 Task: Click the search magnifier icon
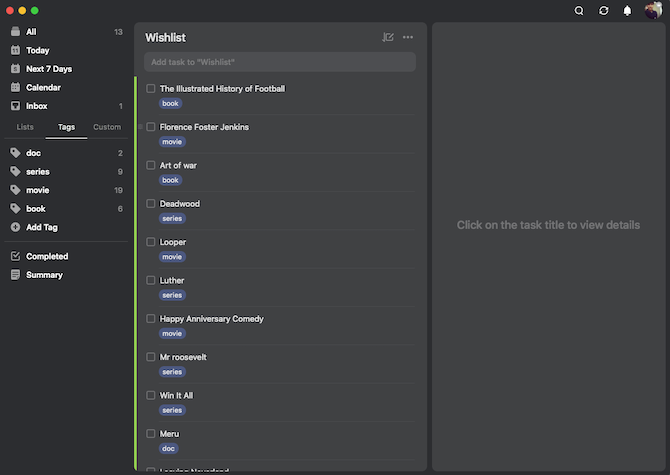click(x=579, y=10)
